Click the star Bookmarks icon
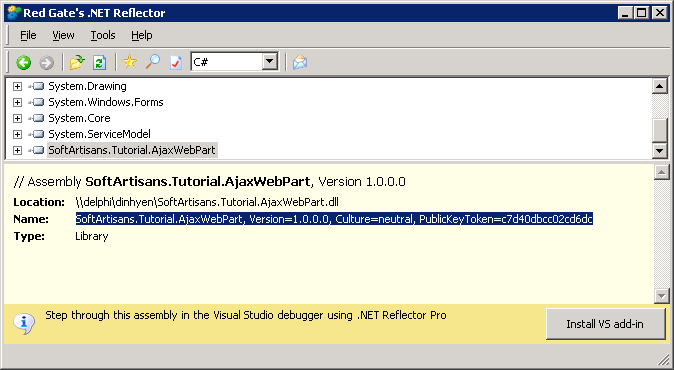 (129, 62)
